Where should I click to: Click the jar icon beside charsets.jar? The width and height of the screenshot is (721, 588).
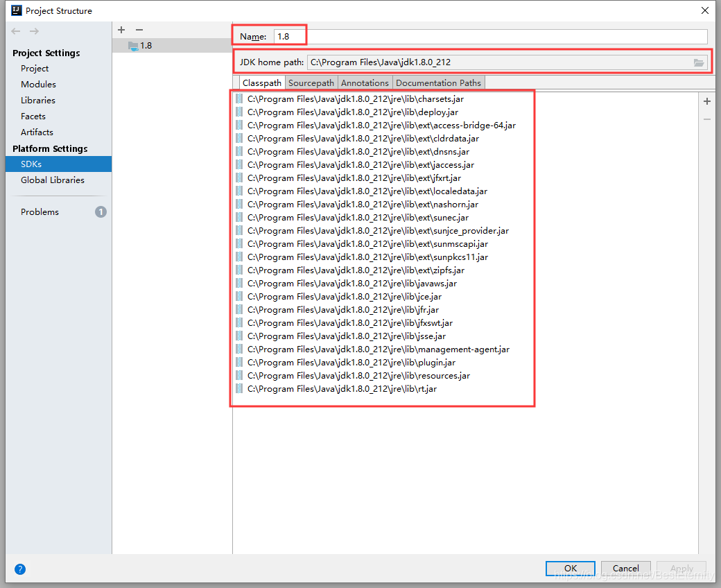239,99
